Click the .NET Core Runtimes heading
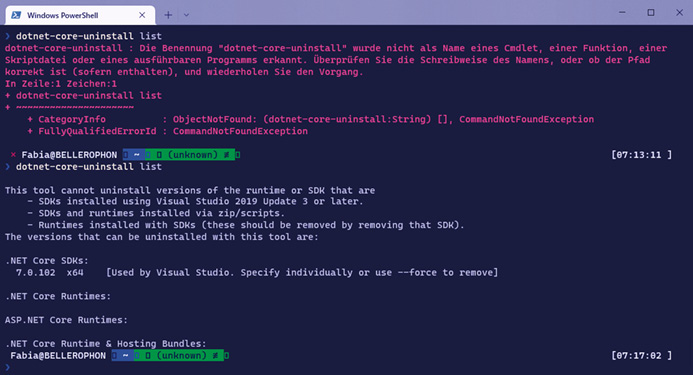 [x=58, y=296]
